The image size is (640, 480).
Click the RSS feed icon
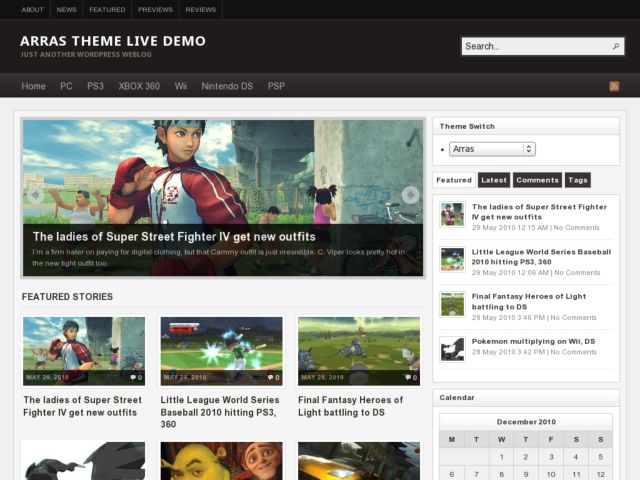[614, 86]
